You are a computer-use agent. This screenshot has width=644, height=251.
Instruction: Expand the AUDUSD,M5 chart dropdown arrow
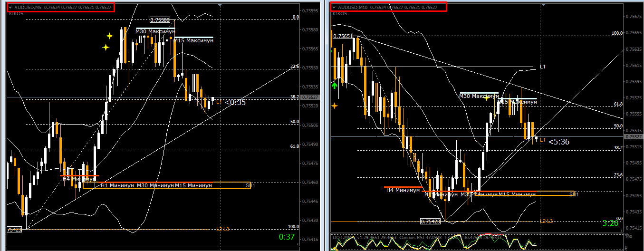[x=11, y=8]
